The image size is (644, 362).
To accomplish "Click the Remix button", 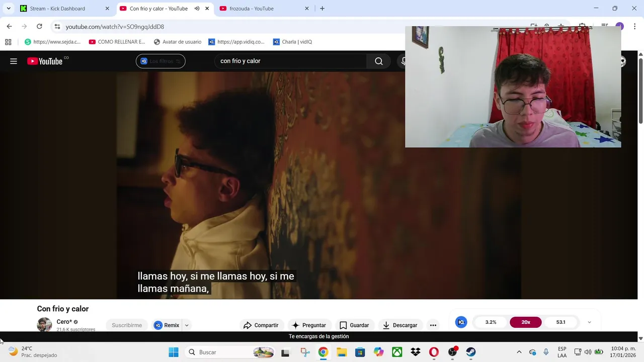I will click(x=167, y=325).
